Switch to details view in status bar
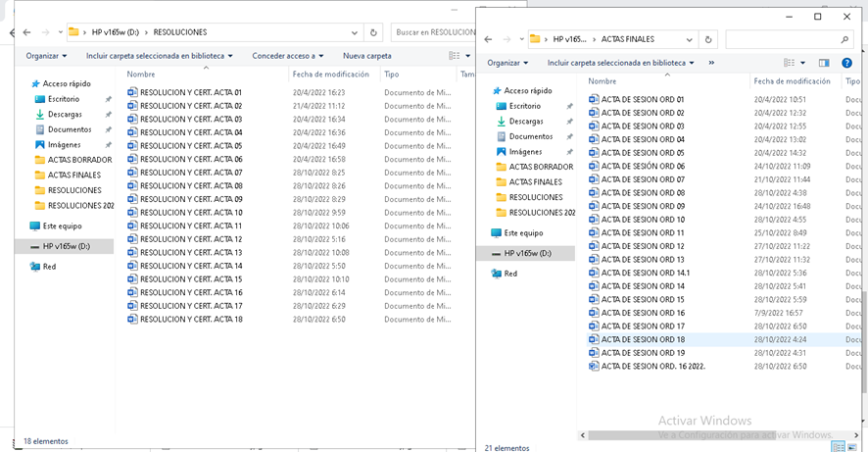 point(838,446)
